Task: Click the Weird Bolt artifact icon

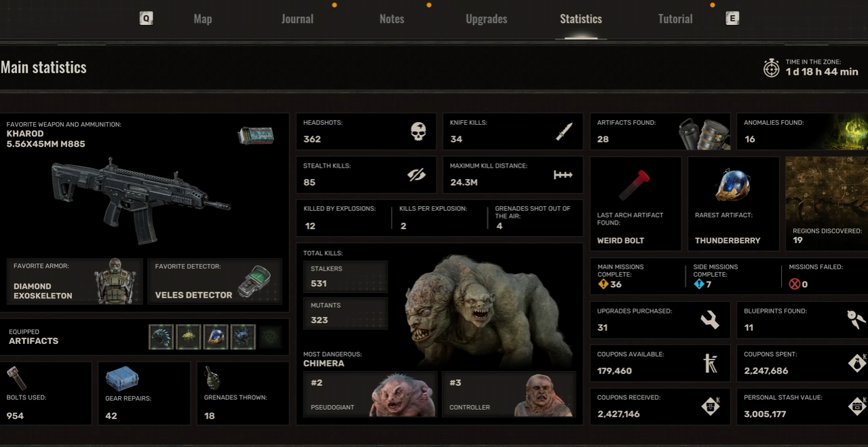Action: pyautogui.click(x=635, y=184)
